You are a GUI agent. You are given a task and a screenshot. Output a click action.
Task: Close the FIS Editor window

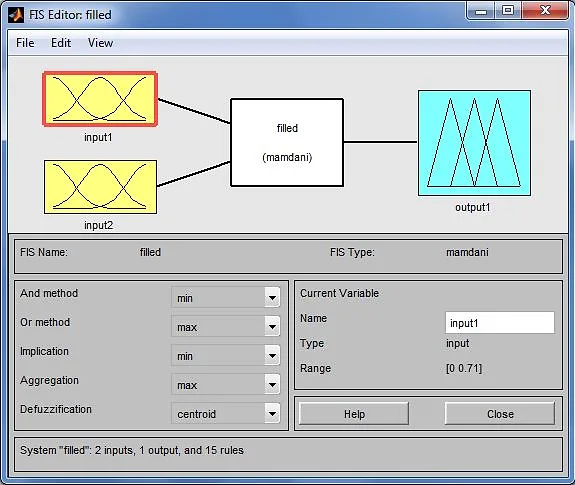545,10
